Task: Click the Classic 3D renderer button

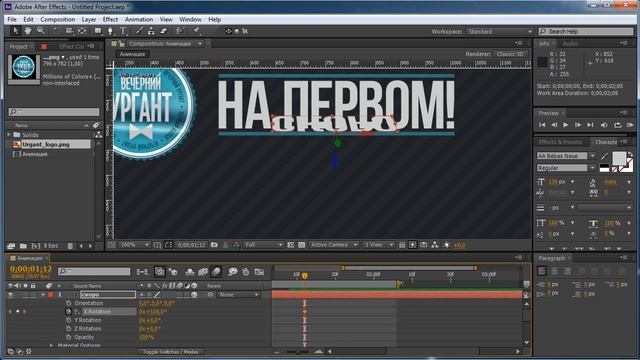Action: point(510,54)
